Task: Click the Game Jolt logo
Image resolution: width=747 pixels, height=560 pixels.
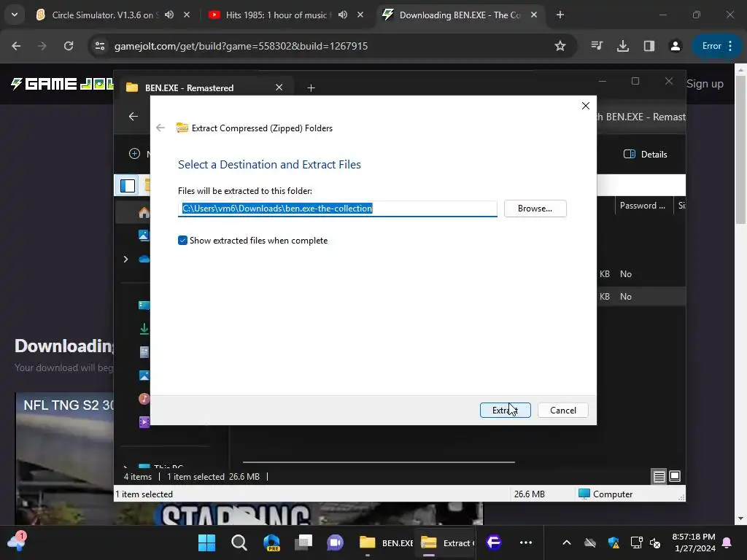Action: [62, 85]
